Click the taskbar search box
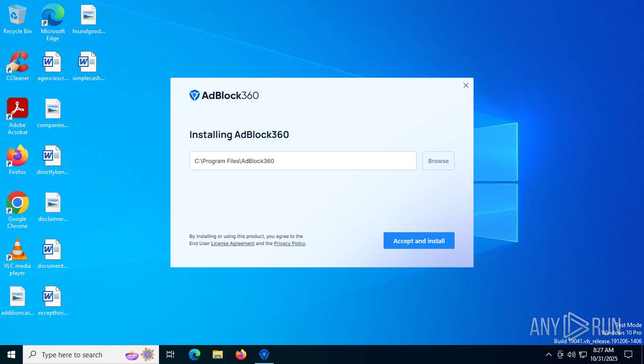 [x=91, y=355]
